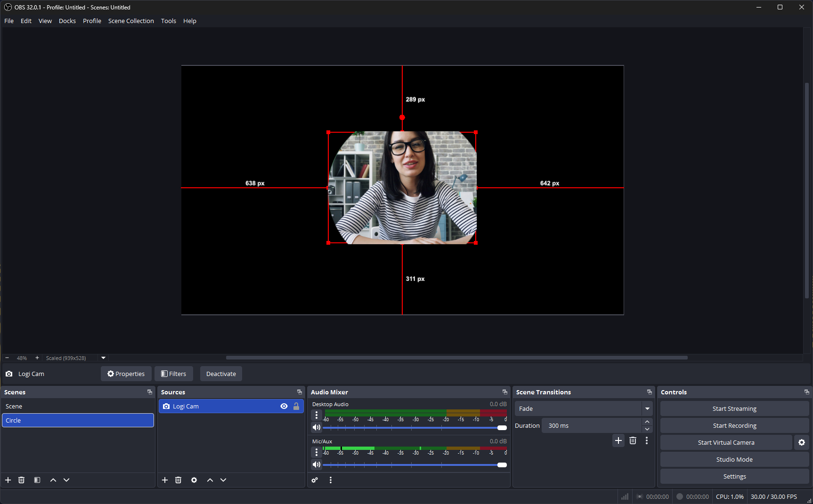Increase transition duration with up arrow
The width and height of the screenshot is (813, 504).
[x=647, y=422]
